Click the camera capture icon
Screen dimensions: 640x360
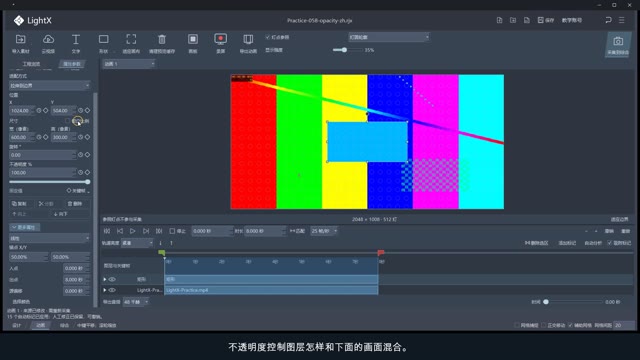click(x=618, y=42)
